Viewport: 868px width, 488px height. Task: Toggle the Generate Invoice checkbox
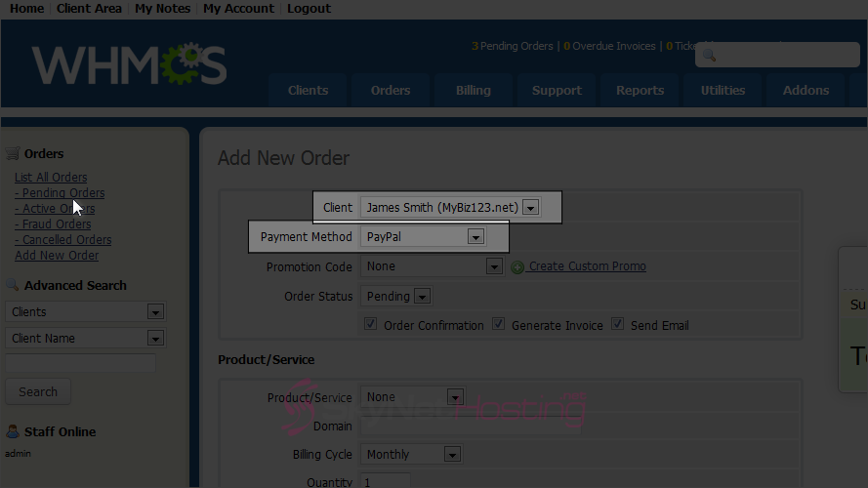pyautogui.click(x=498, y=324)
